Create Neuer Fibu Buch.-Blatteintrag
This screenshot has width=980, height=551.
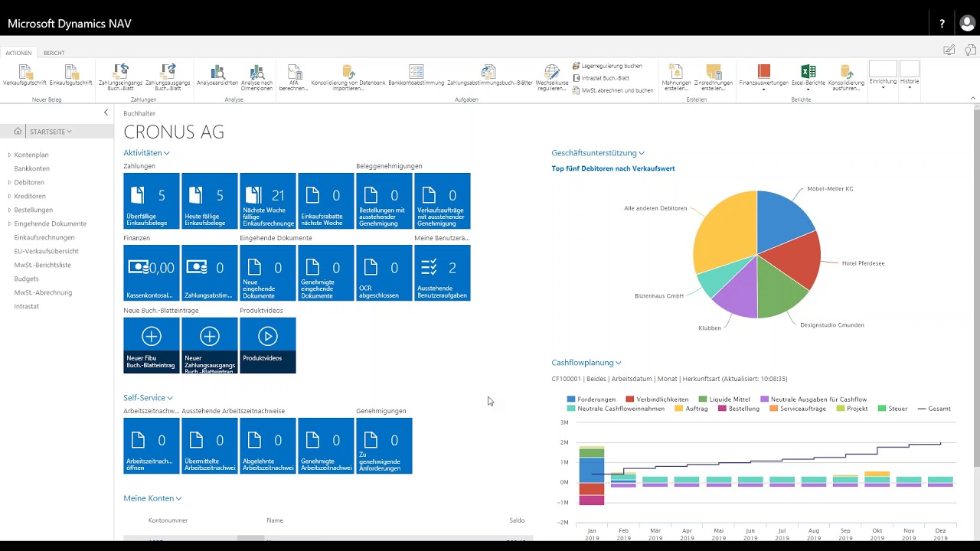click(152, 345)
